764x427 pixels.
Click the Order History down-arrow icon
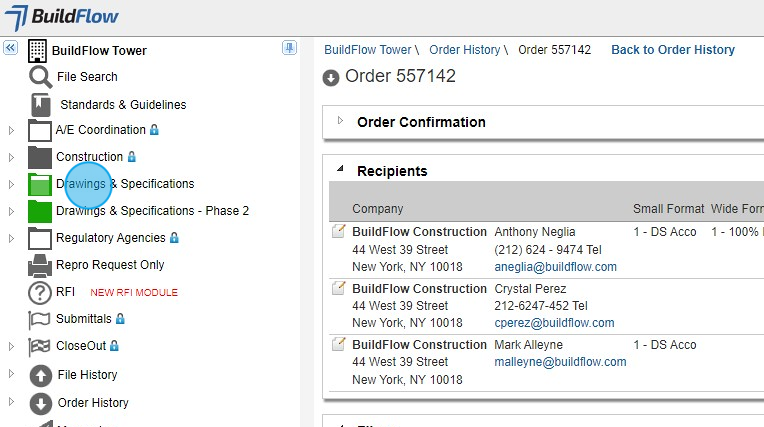[41, 403]
